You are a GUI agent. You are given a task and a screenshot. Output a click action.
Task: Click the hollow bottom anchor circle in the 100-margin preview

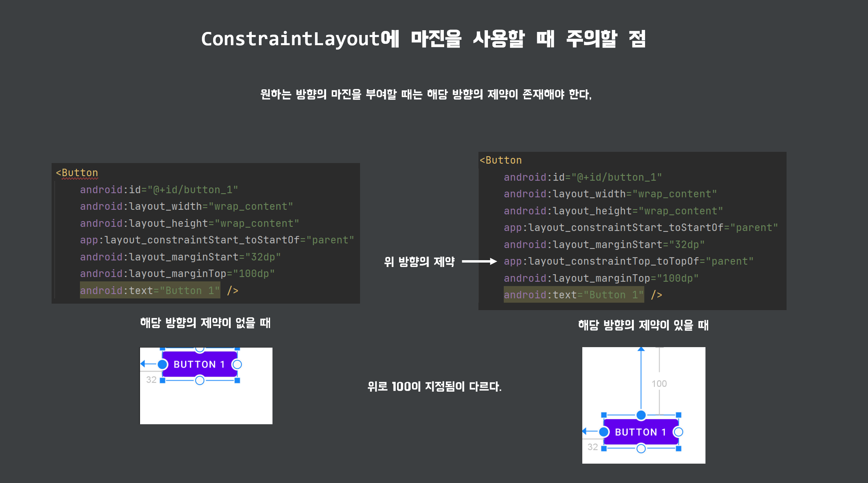641,448
